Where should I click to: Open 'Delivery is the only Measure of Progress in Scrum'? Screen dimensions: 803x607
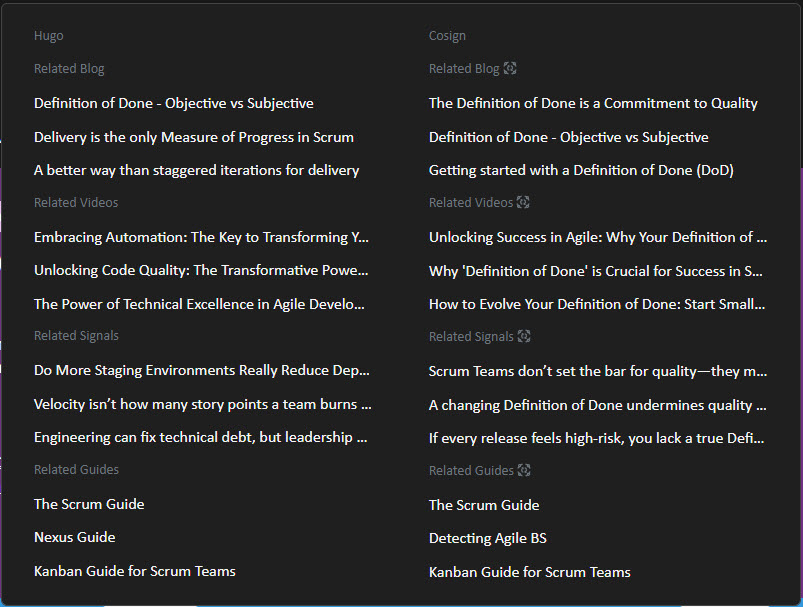coord(194,137)
